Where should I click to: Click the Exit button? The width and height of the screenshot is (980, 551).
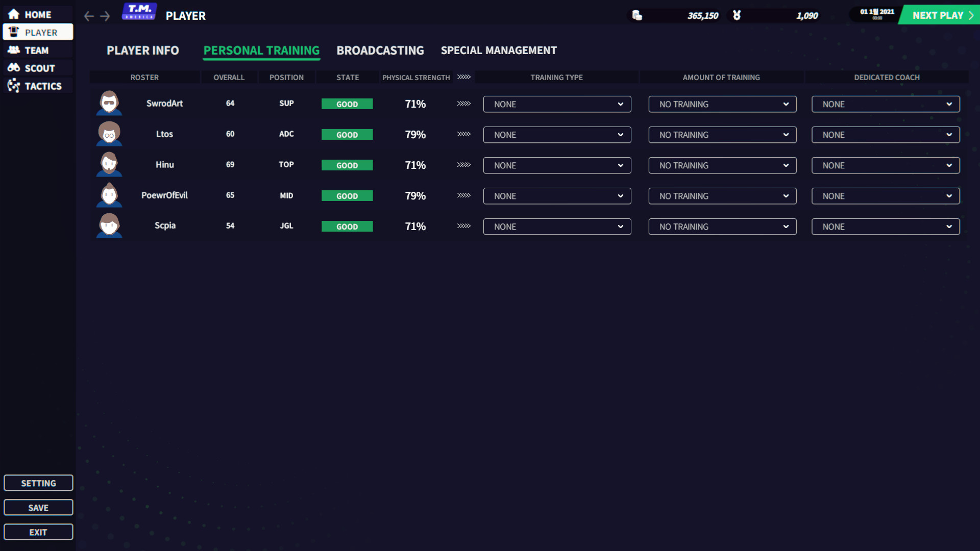click(x=38, y=532)
